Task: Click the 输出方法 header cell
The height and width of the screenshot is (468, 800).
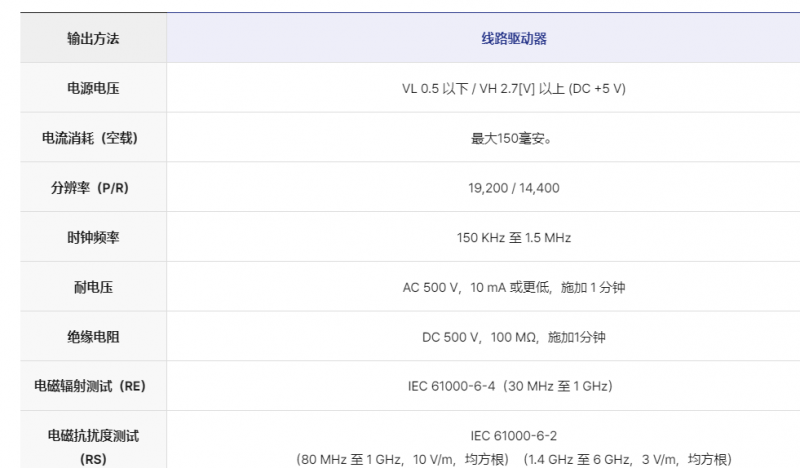Action: pos(93,38)
